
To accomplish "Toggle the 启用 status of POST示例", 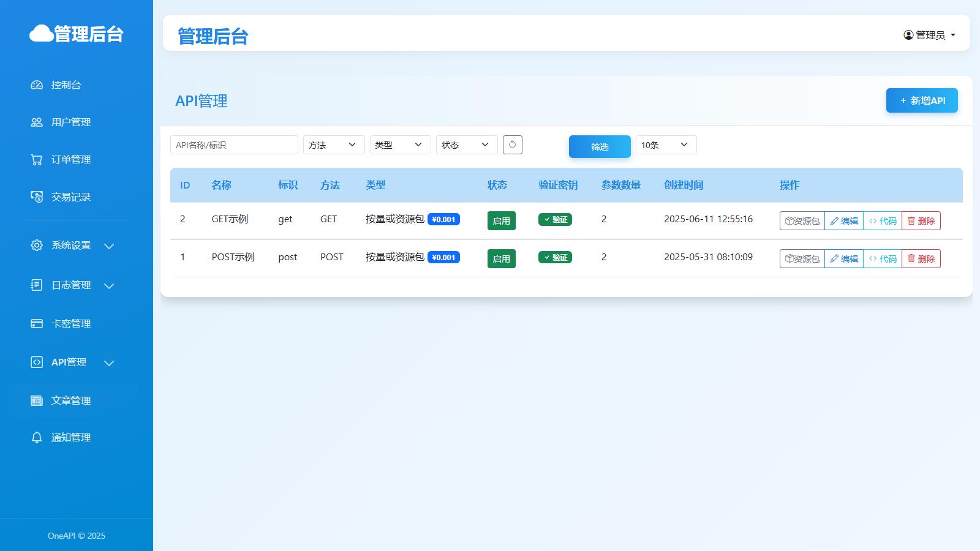I will click(501, 259).
